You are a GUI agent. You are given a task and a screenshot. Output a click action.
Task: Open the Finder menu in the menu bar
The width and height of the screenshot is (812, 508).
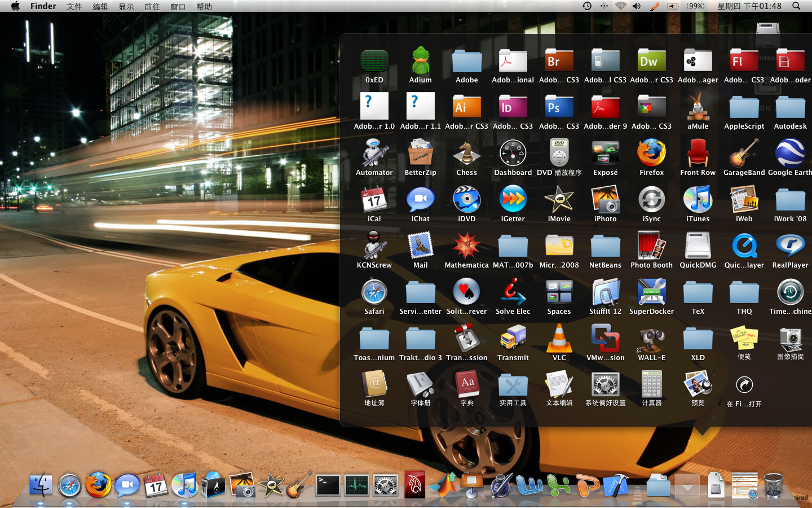pyautogui.click(x=43, y=6)
